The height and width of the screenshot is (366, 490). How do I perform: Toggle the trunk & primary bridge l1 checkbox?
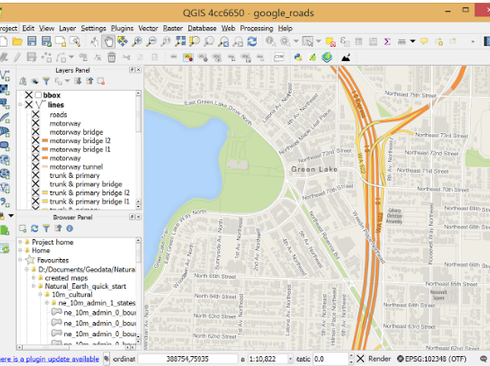tap(35, 201)
